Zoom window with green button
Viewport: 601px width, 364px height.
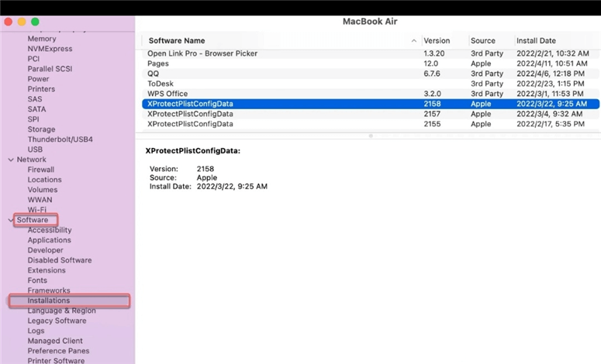pos(35,22)
